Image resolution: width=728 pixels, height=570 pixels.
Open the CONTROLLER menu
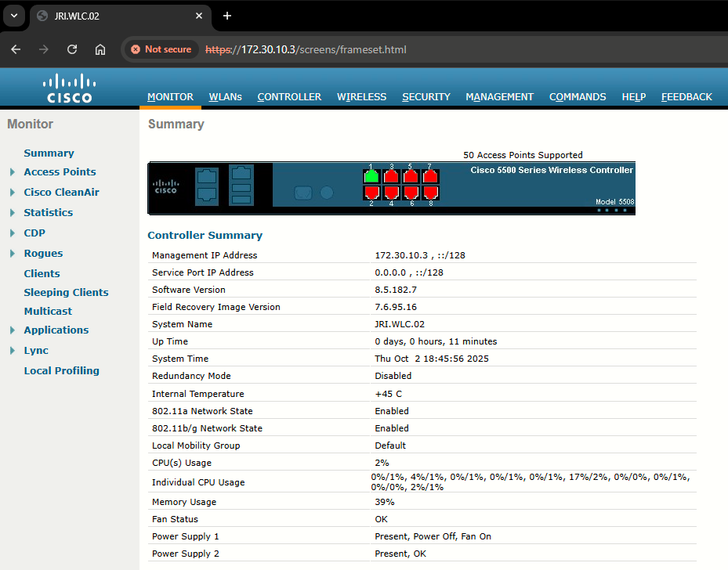[289, 97]
